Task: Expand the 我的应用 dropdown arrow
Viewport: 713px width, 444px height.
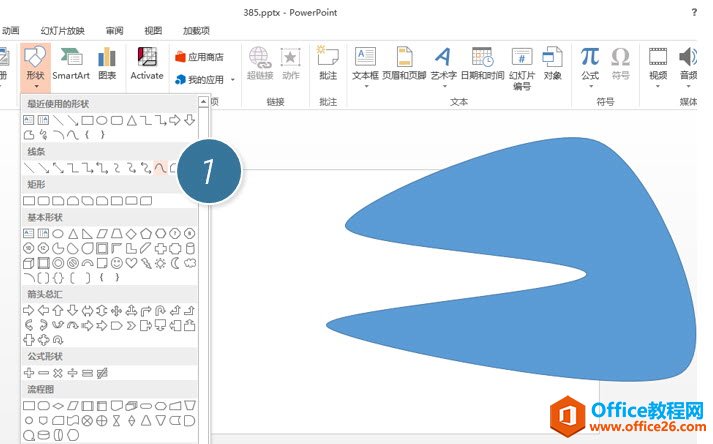Action: [233, 80]
